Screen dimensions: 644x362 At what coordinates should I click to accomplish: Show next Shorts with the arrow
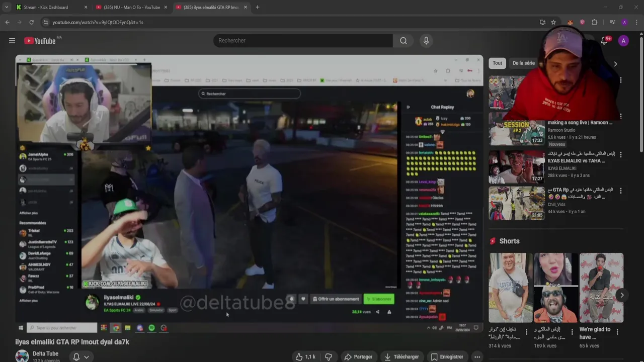pos(622,295)
